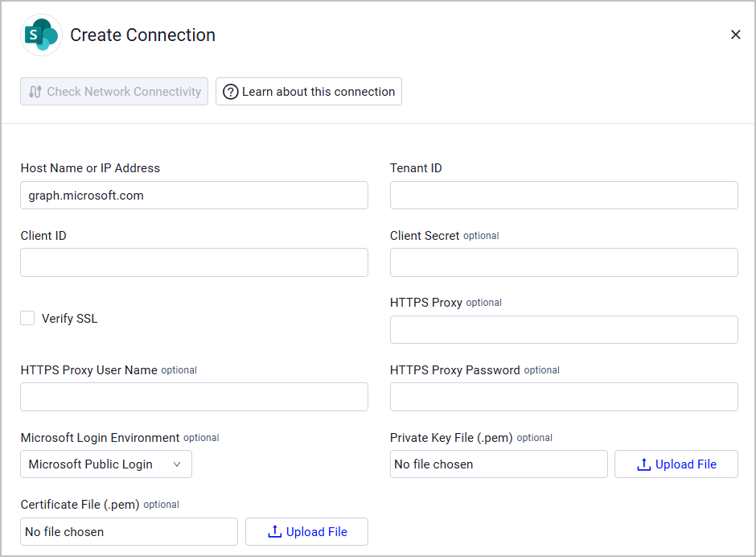Click Upload File for Private Key File
756x557 pixels.
tap(676, 464)
